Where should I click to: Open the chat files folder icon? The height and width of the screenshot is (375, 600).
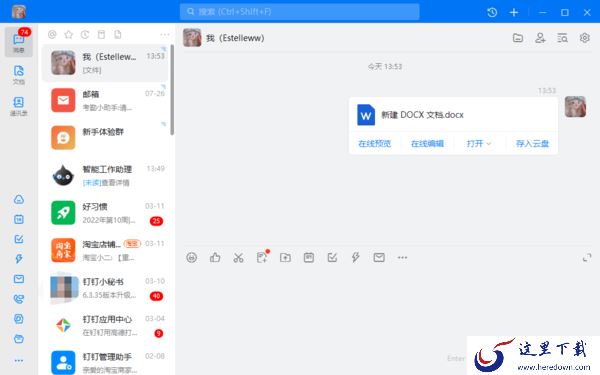coord(518,38)
